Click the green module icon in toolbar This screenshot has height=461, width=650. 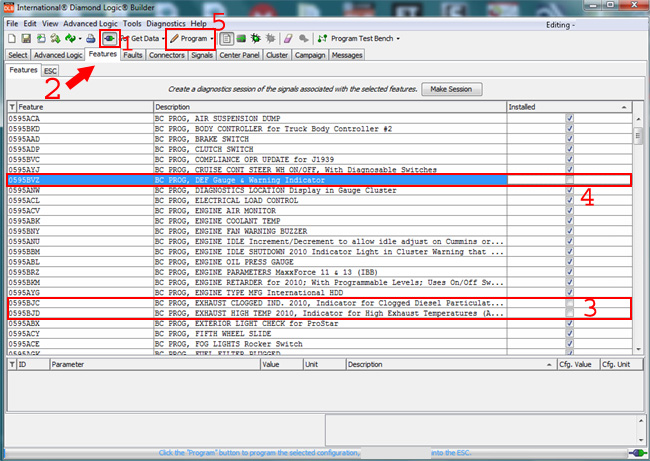(x=241, y=39)
